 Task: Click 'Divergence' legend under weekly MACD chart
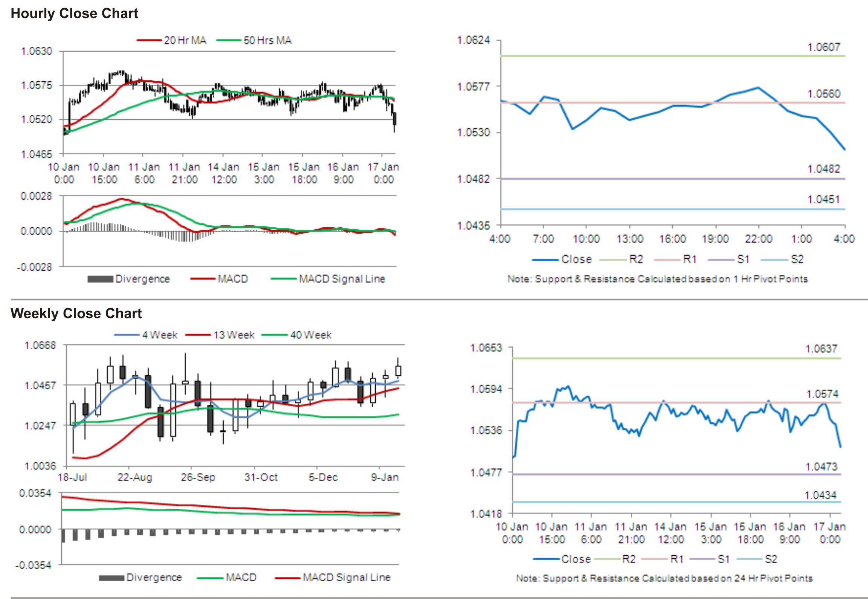coord(154,577)
